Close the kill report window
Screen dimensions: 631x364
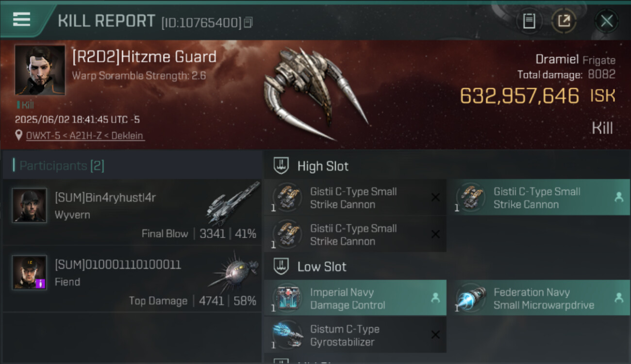(x=607, y=21)
